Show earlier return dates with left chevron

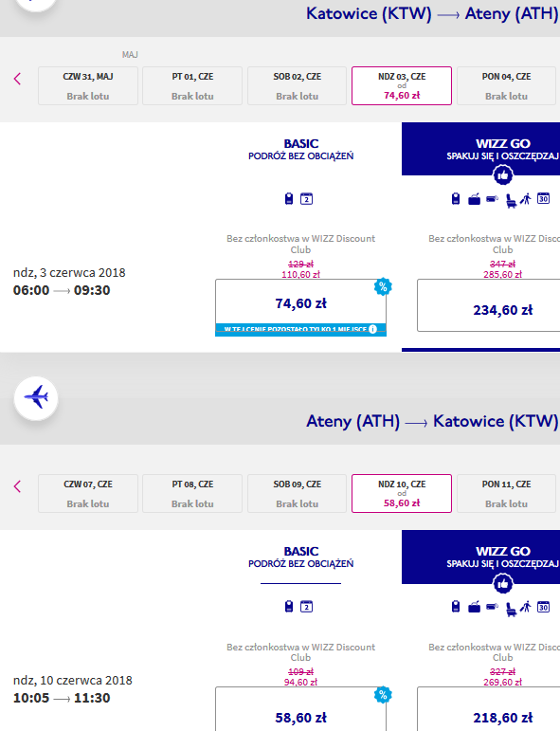coord(18,486)
